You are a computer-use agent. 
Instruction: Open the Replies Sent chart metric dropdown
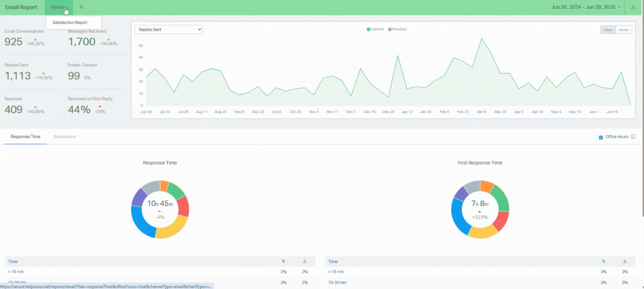click(x=169, y=30)
